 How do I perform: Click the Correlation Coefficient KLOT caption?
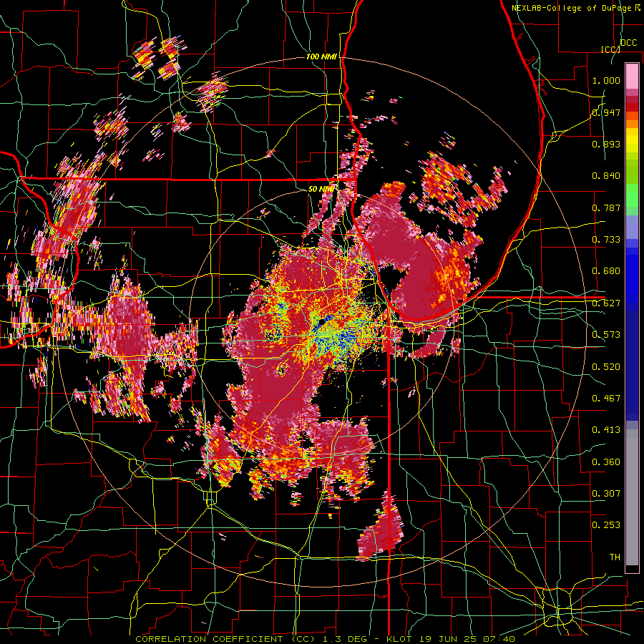(325, 639)
